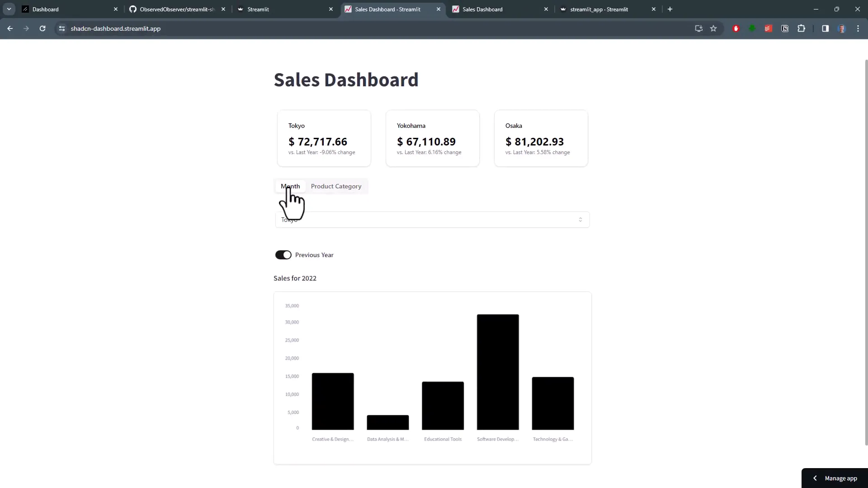Viewport: 868px width, 488px height.
Task: Click the AdBlock hand extension icon
Action: click(x=736, y=28)
